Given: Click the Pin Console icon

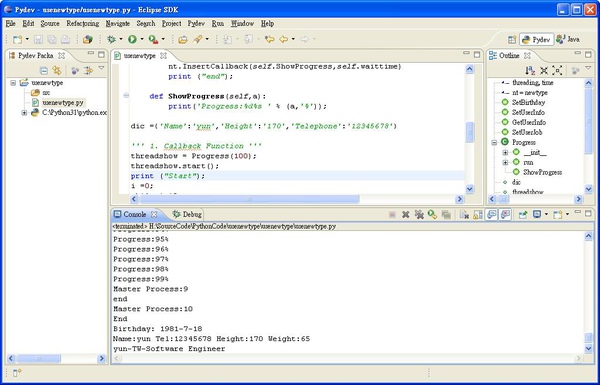Looking at the screenshot, I should coord(523,215).
